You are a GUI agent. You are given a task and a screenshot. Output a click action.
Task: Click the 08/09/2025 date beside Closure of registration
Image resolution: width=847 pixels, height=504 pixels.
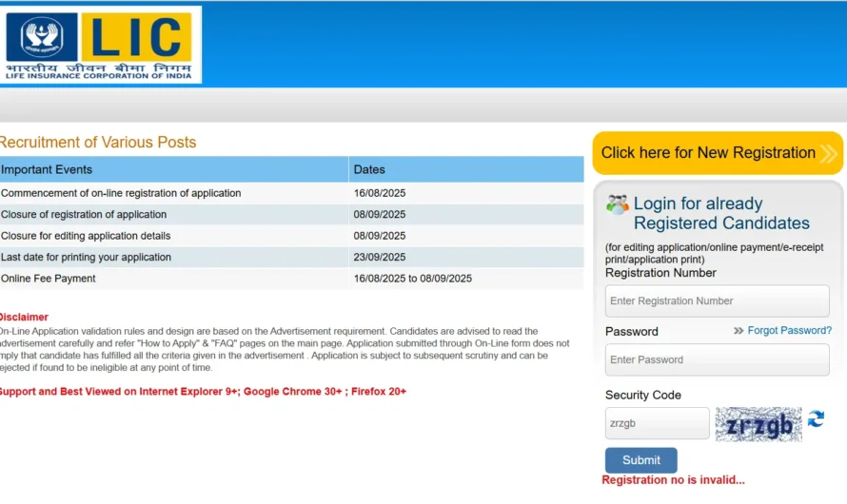[x=379, y=214]
